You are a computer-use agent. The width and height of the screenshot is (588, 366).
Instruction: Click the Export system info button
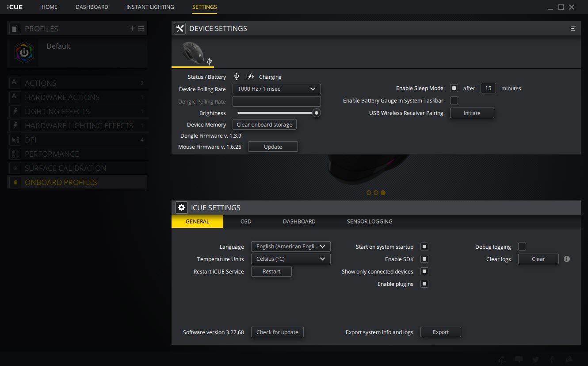(x=441, y=332)
